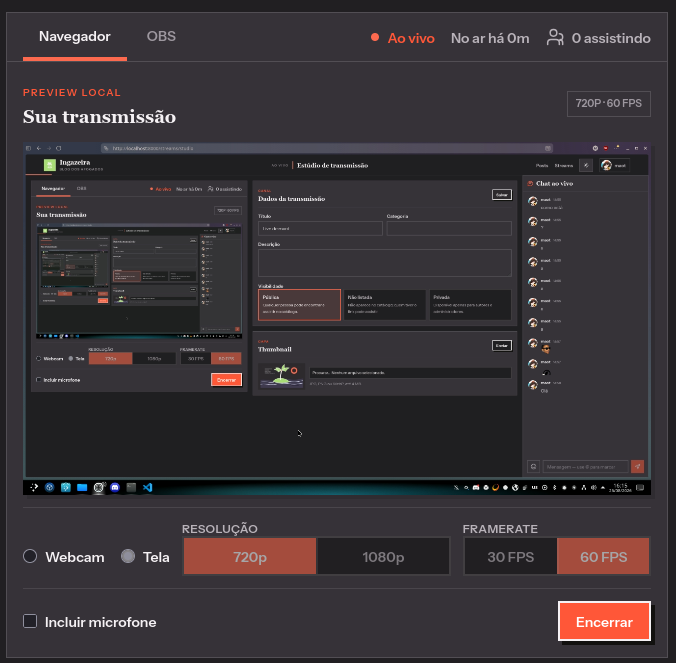Click the clock in the previewed system tray

click(x=620, y=488)
